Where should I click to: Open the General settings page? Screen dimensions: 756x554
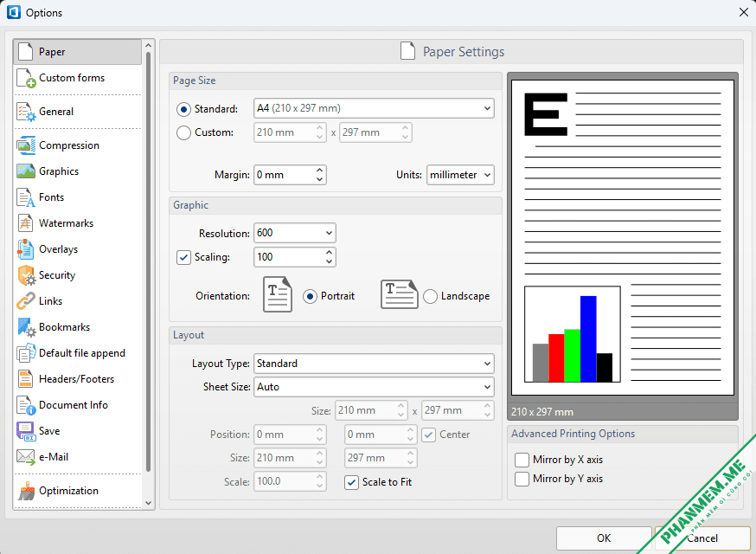point(78,112)
